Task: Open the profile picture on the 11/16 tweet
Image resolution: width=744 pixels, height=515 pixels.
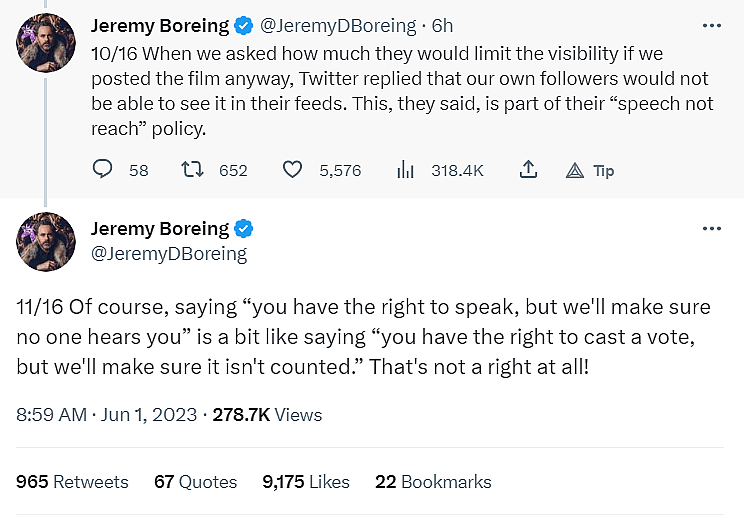Action: coord(46,241)
